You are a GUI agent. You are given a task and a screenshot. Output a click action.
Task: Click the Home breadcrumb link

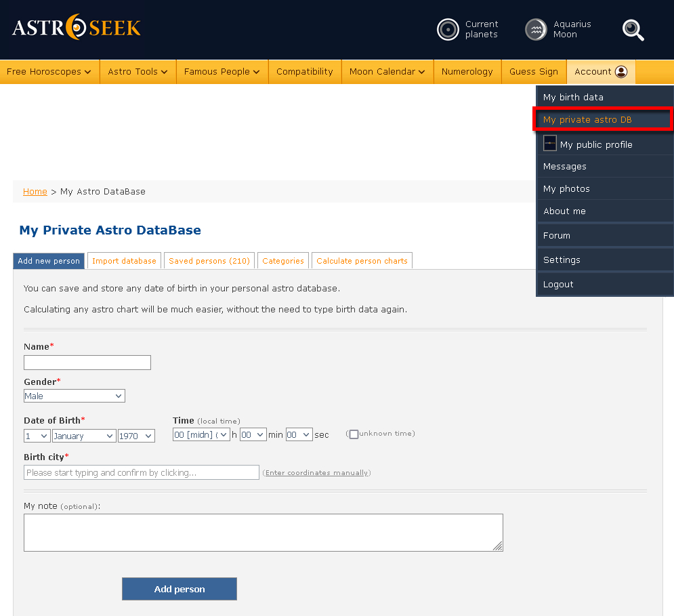(x=35, y=192)
